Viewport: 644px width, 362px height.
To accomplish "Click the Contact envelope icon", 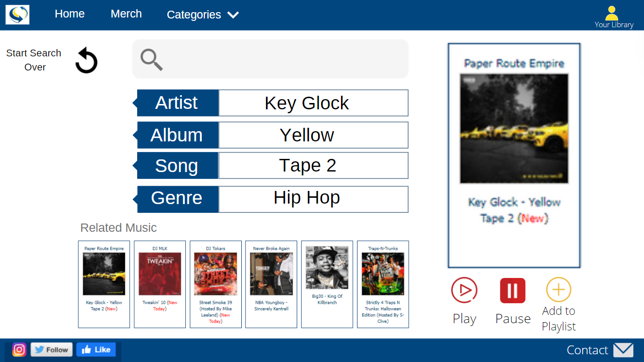I will pyautogui.click(x=623, y=350).
